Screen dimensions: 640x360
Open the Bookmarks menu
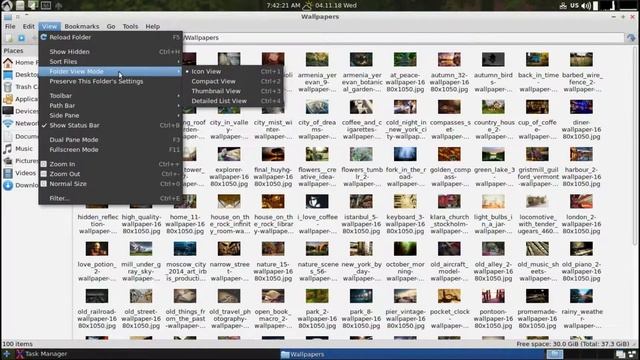point(82,26)
